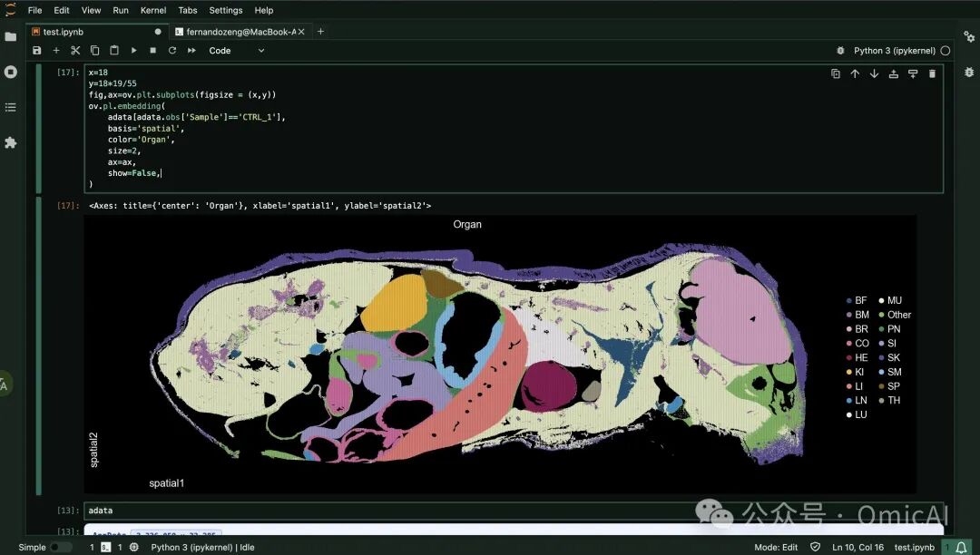
Task: Click the Python 3 (ipykernel) | Idle status
Action: tap(202, 548)
